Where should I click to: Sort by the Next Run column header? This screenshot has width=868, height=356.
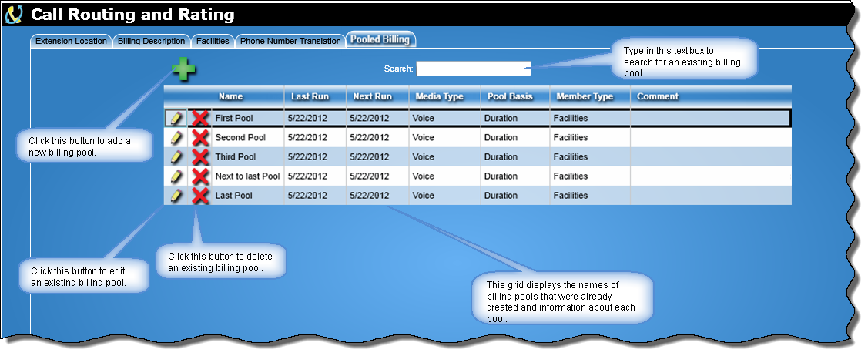point(372,96)
